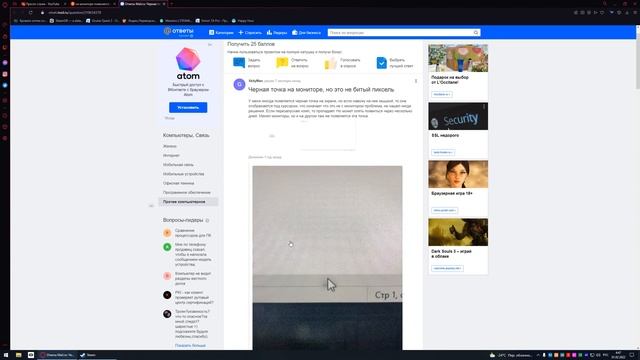Open the attached monitor photo in the question
This screenshot has width=640, height=360.
coord(327,258)
